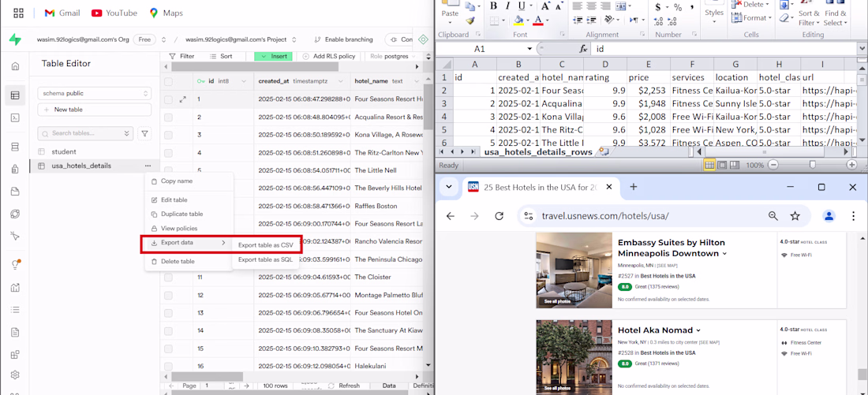Open the YouTube bookmark
Screen dimensions: 868x395
[x=114, y=13]
